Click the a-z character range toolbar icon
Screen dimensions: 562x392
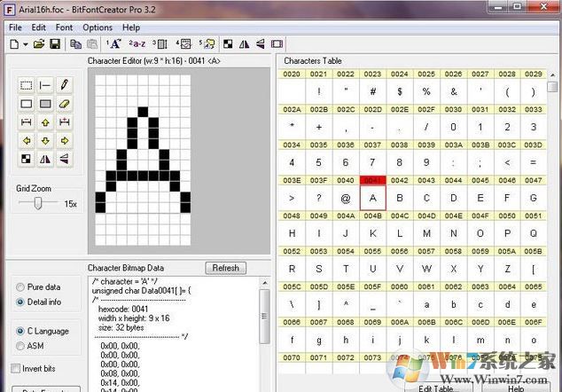point(137,43)
